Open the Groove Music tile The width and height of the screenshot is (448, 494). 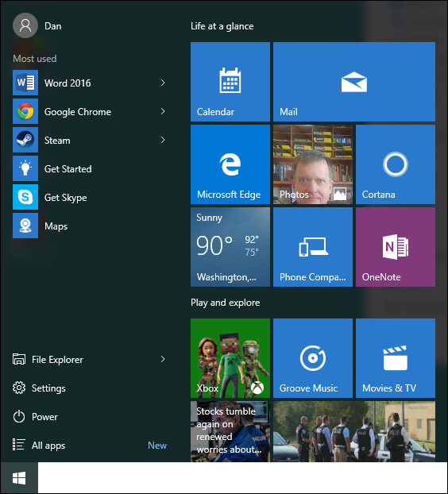(313, 358)
